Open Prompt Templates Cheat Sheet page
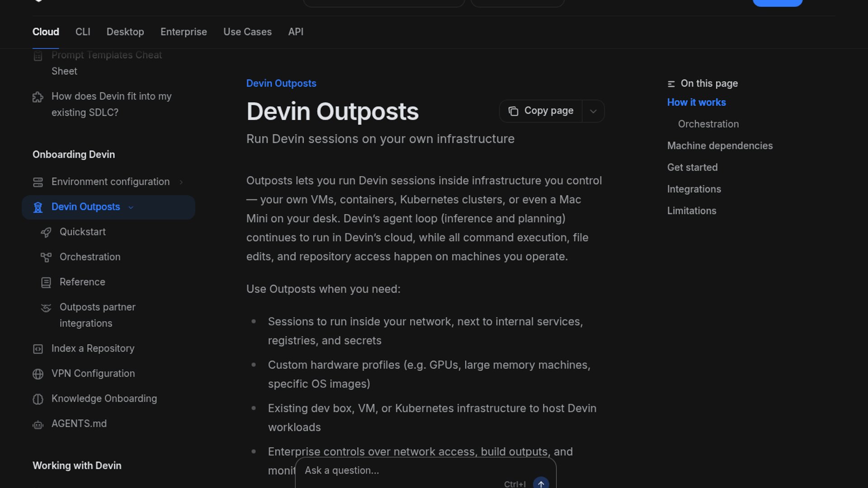 pyautogui.click(x=107, y=63)
